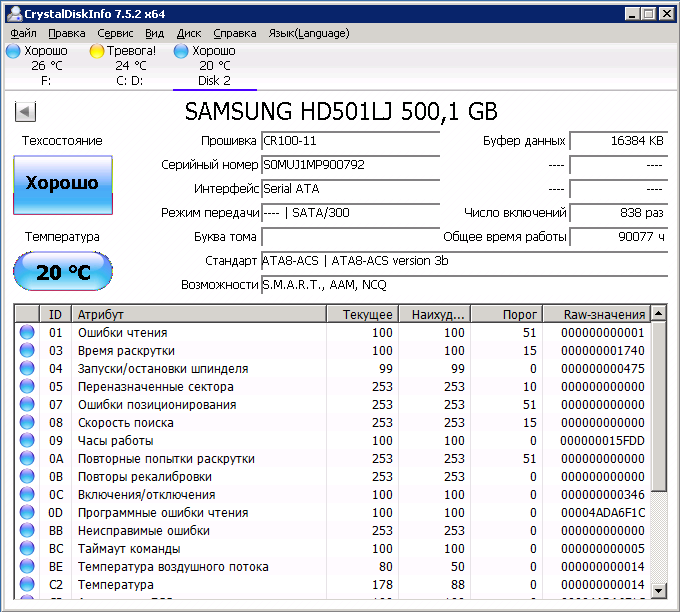Click status orb for attribute 01 Ошибки чтения
This screenshot has height=612, width=680.
click(27, 332)
